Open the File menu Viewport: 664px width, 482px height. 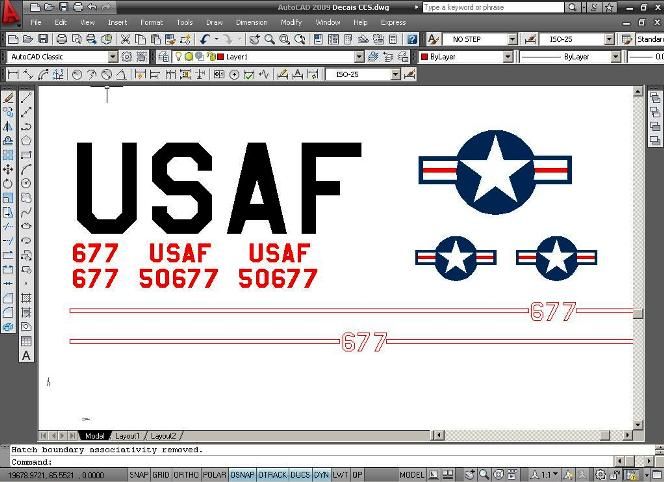point(36,22)
